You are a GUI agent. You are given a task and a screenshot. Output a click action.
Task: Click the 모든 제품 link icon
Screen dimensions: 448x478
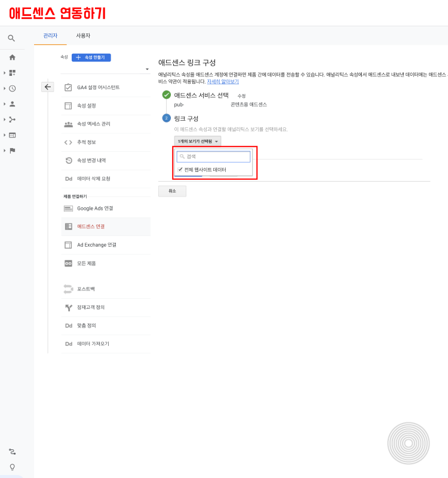click(68, 263)
